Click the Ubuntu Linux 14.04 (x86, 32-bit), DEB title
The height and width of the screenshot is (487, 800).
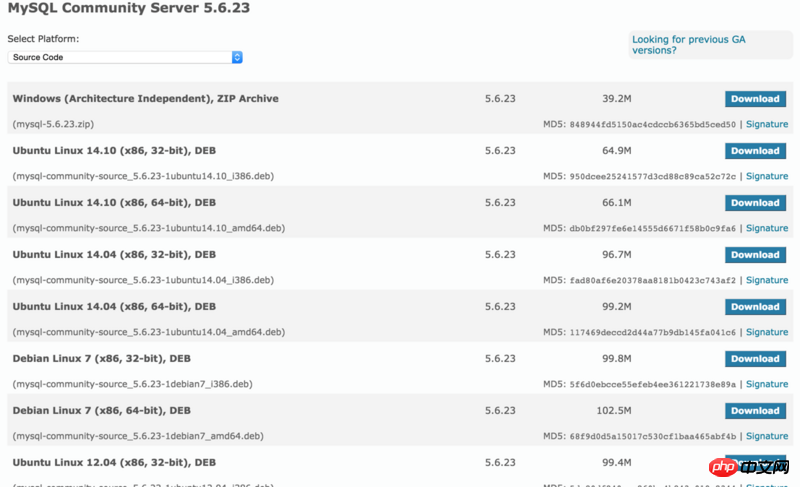click(114, 254)
